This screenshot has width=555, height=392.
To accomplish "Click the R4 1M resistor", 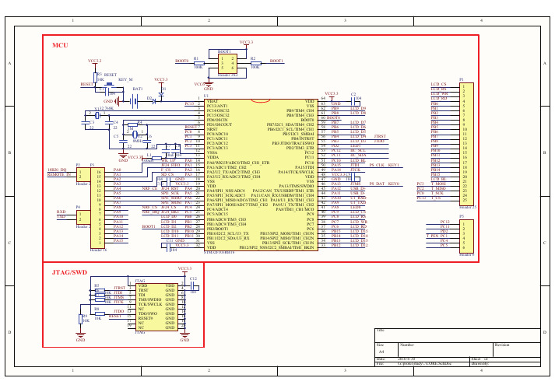I will [132, 124].
